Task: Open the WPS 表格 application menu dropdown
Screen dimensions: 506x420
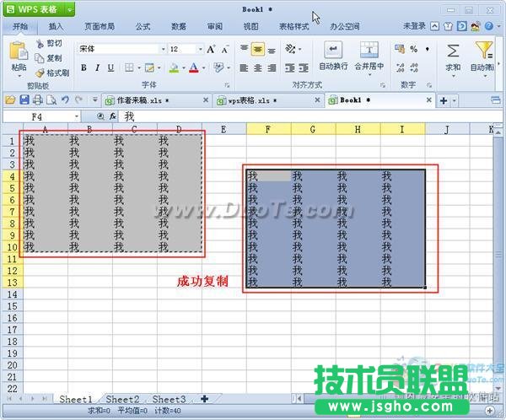Action: click(x=70, y=9)
